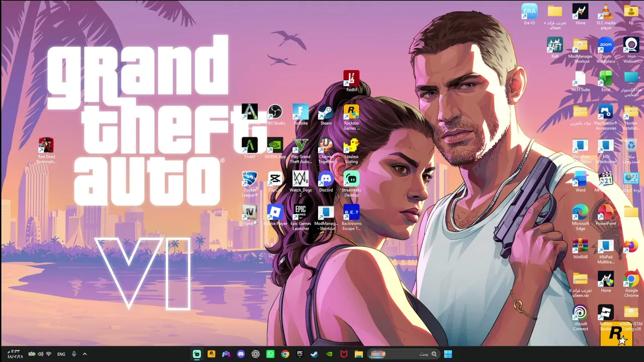Select the FiveM desktop icon

(250, 148)
